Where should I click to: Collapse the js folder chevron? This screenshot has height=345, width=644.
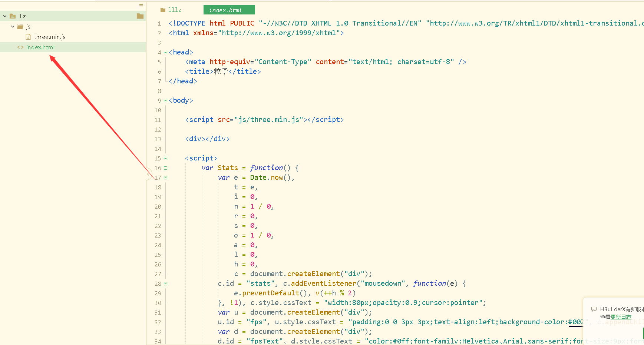point(13,26)
